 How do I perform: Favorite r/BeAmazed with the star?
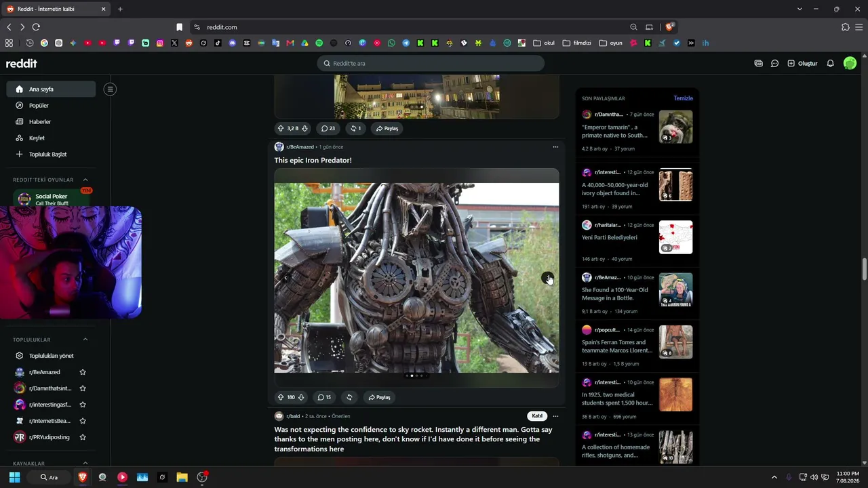tap(83, 372)
